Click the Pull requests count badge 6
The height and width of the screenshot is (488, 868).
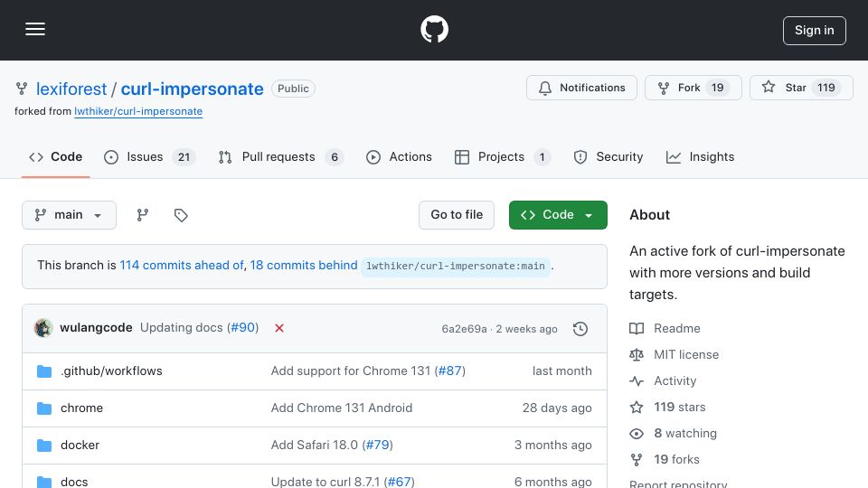335,157
